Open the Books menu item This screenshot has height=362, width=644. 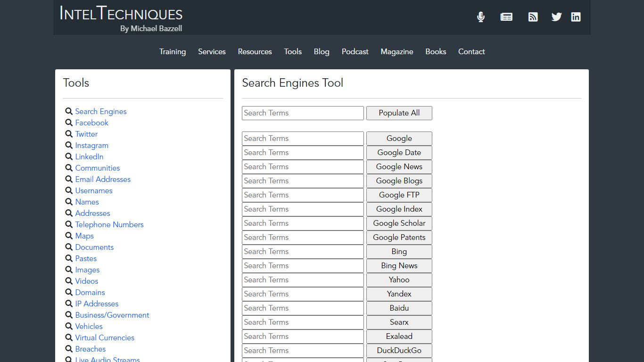436,52
